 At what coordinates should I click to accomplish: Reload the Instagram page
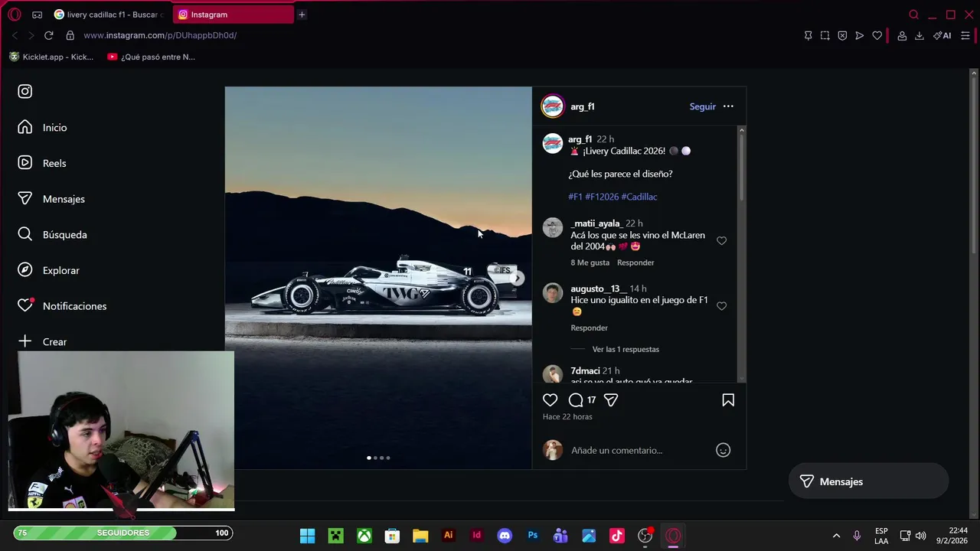(48, 35)
